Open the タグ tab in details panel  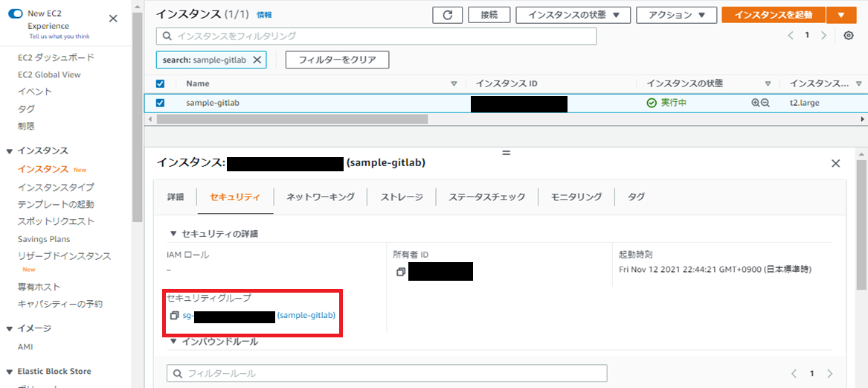point(636,196)
